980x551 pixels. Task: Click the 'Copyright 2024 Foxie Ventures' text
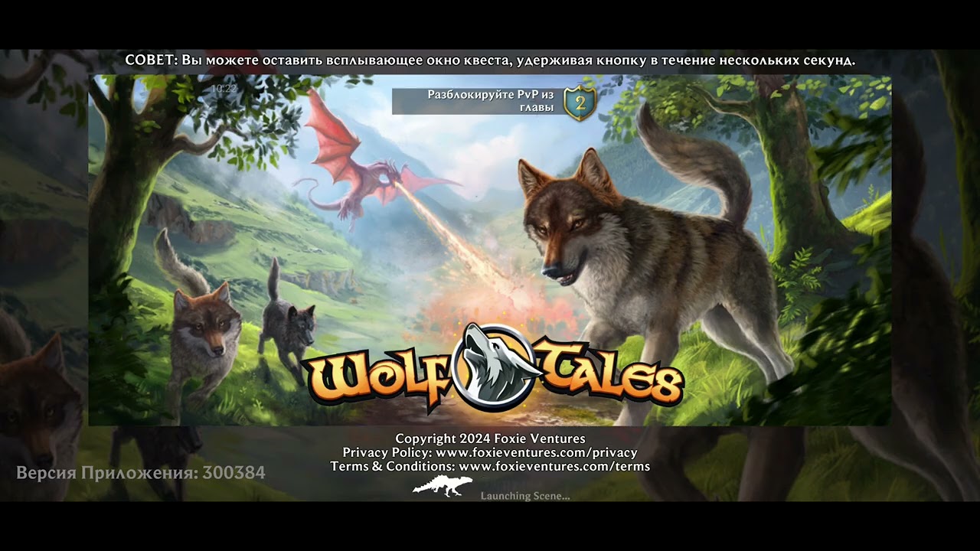tap(490, 439)
